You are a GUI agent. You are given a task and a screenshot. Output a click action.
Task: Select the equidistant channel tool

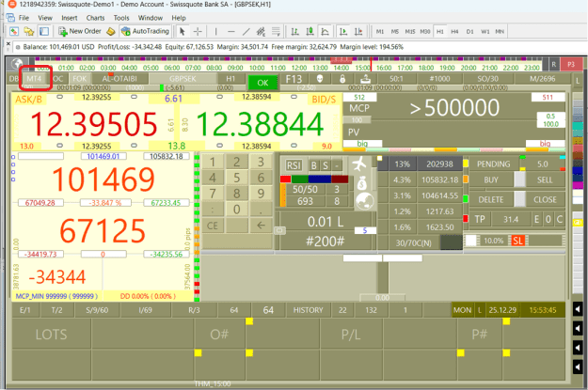[x=261, y=31]
